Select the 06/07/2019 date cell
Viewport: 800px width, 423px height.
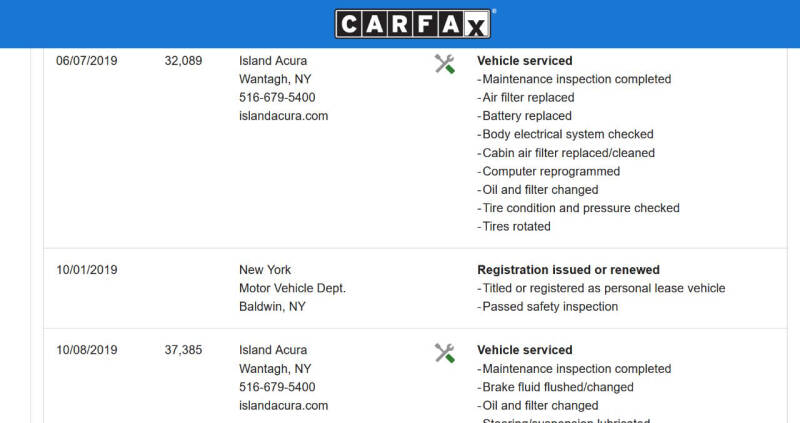pyautogui.click(x=87, y=61)
